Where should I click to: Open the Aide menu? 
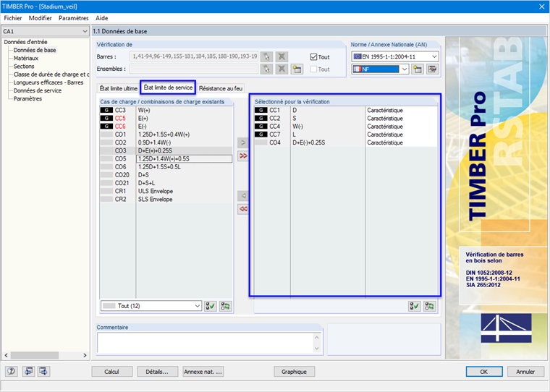(102, 18)
